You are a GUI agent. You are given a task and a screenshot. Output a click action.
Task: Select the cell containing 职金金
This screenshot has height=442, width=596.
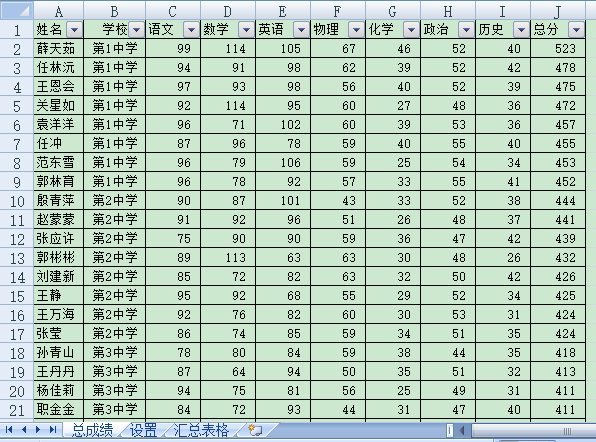(x=59, y=409)
